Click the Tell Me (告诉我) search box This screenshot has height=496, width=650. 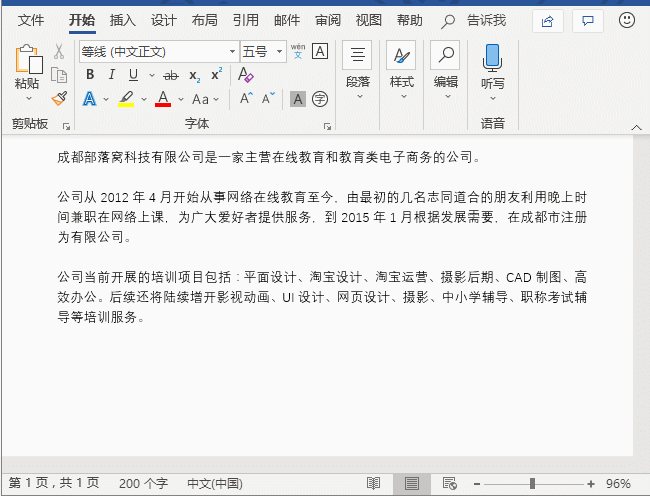[486, 20]
